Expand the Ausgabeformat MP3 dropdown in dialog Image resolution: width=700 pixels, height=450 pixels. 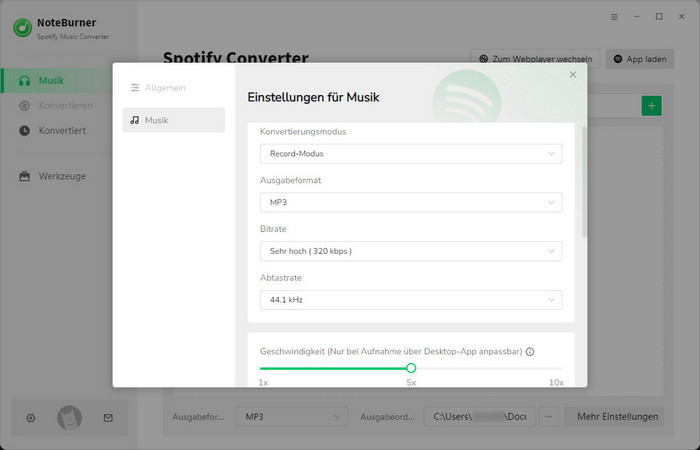(x=411, y=202)
